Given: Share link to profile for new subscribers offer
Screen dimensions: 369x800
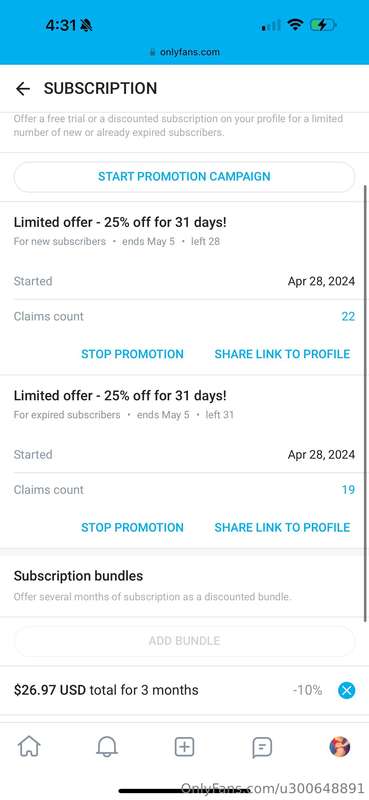Looking at the screenshot, I should tap(282, 354).
